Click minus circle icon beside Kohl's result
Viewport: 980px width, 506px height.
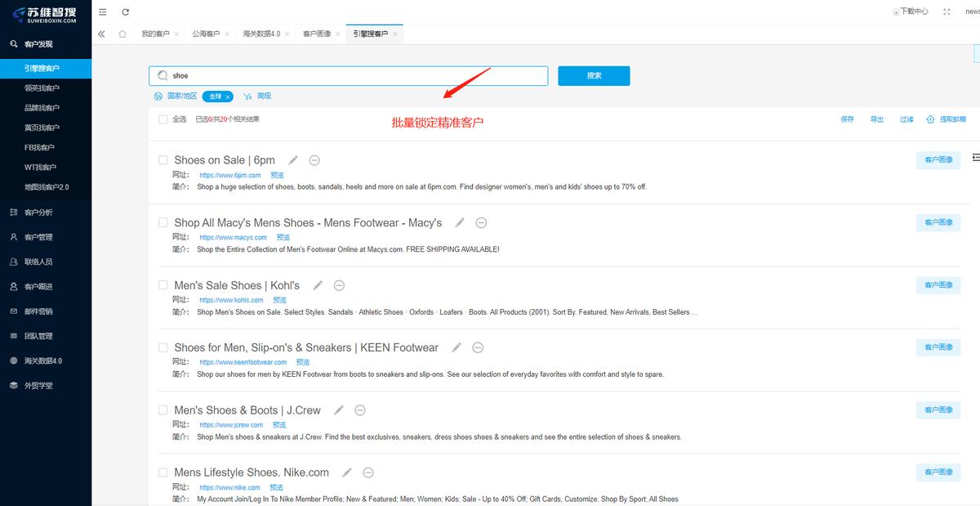click(x=339, y=285)
